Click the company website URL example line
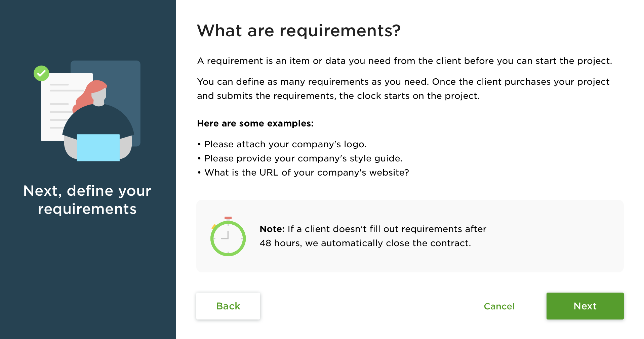 306,173
